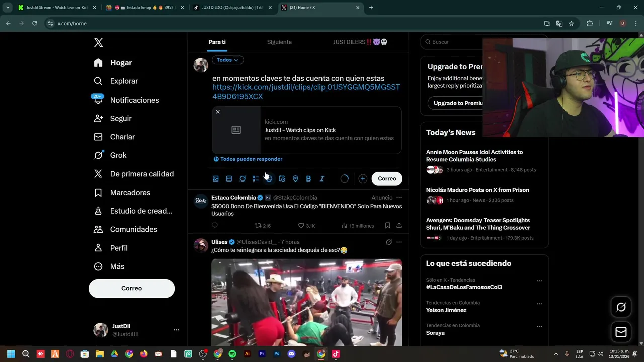Open Spotify from the Windows taskbar
The height and width of the screenshot is (362, 644).
pos(232,354)
